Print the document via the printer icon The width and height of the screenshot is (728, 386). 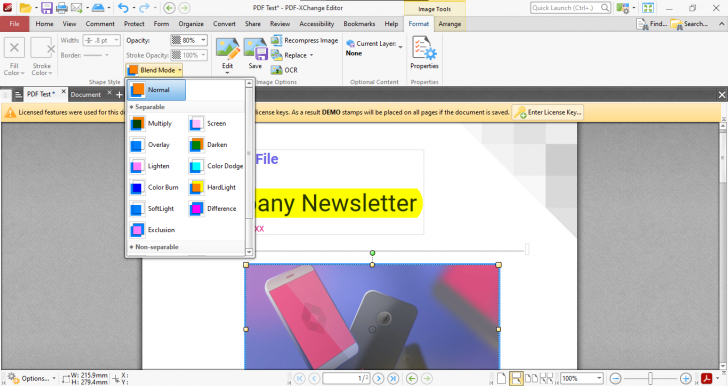(x=61, y=7)
